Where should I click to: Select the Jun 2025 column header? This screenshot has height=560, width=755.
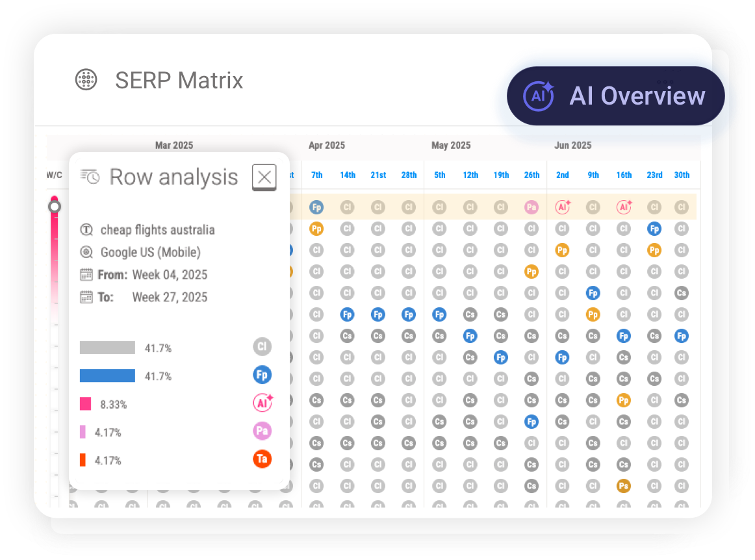click(572, 146)
